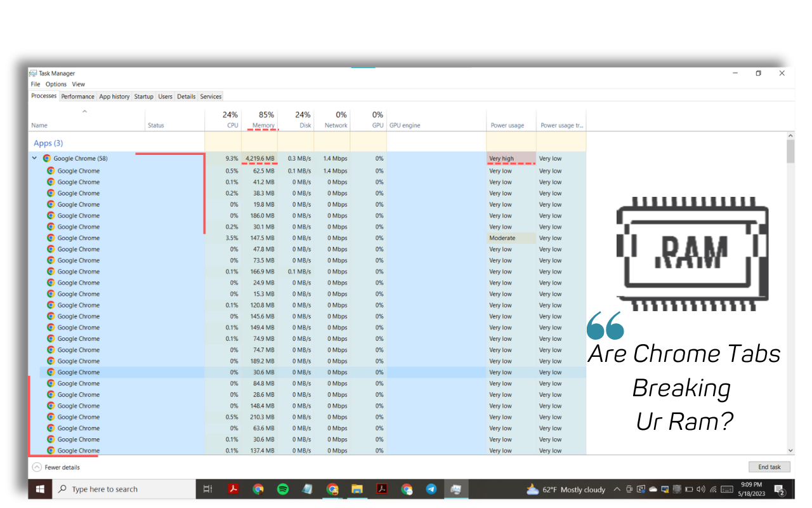
Task: Switch to the Startup tab
Action: pyautogui.click(x=144, y=97)
